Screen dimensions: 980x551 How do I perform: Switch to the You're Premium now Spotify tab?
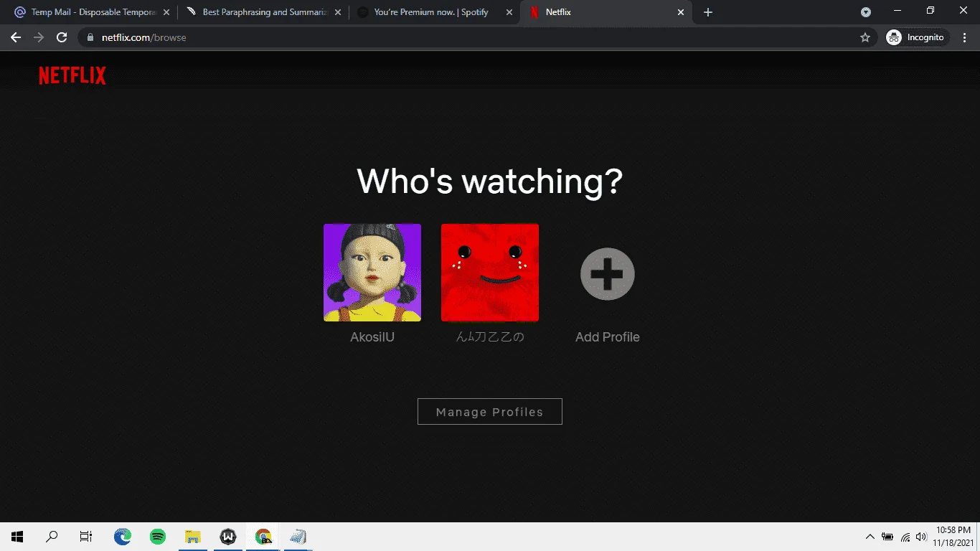click(x=435, y=12)
